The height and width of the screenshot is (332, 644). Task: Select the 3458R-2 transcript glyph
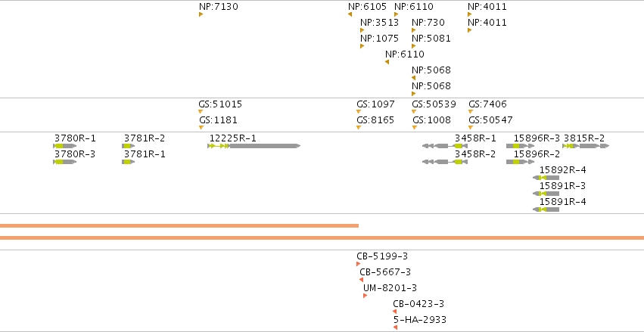click(x=445, y=162)
